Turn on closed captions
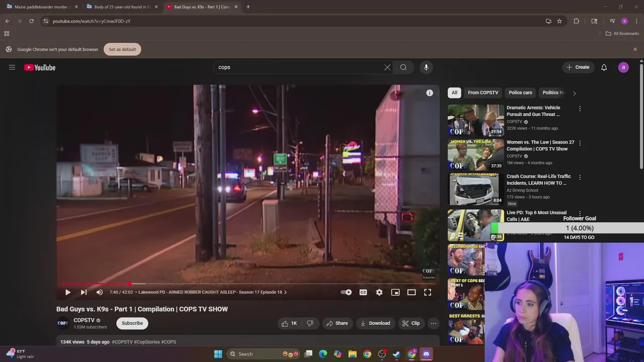The image size is (644, 362). (363, 292)
